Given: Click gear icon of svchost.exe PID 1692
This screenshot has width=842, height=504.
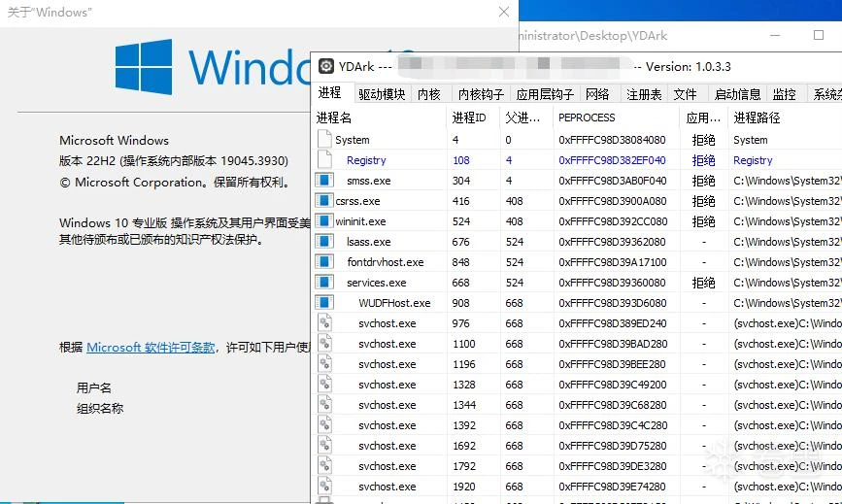Looking at the screenshot, I should (x=324, y=446).
